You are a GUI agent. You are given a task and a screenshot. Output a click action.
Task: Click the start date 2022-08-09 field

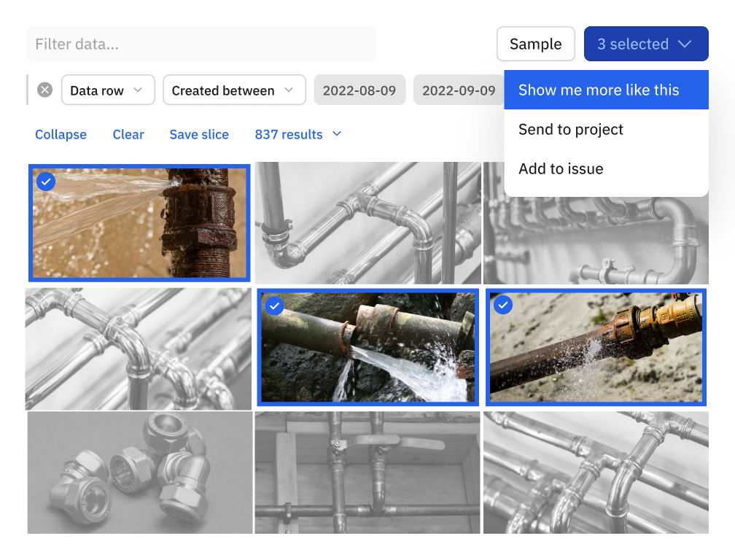point(359,90)
